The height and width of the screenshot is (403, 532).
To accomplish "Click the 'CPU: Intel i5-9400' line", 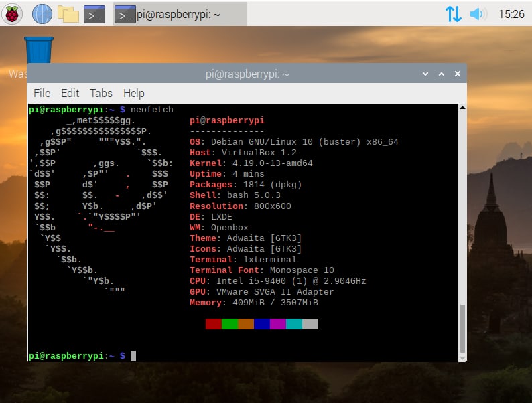I will pyautogui.click(x=278, y=281).
